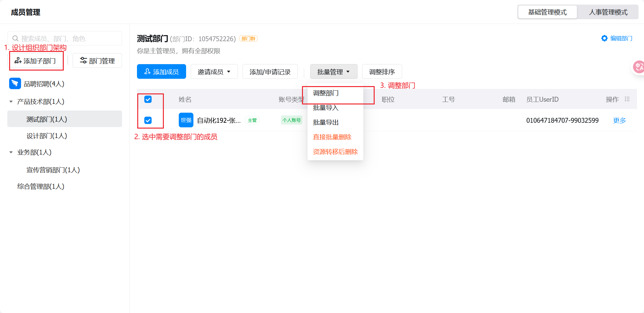644x313 pixels.
Task: Click the search magnifier icon
Action: pos(15,38)
